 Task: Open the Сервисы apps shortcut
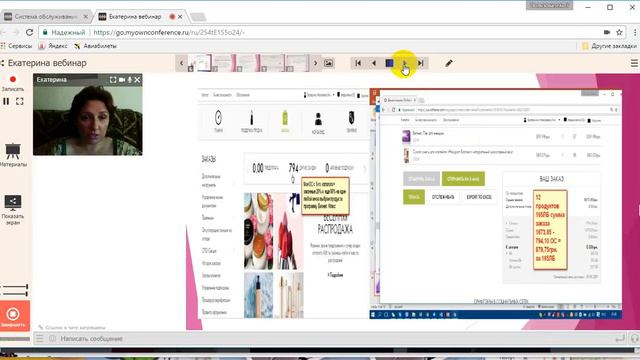16,46
